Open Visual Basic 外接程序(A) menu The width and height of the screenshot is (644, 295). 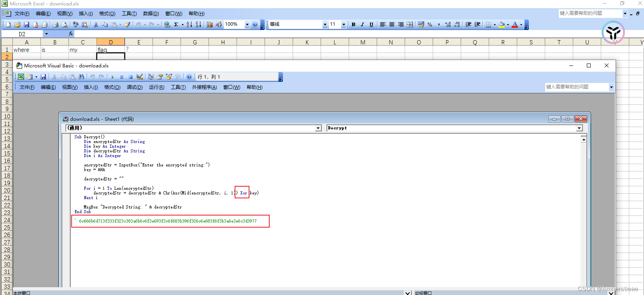click(x=205, y=87)
